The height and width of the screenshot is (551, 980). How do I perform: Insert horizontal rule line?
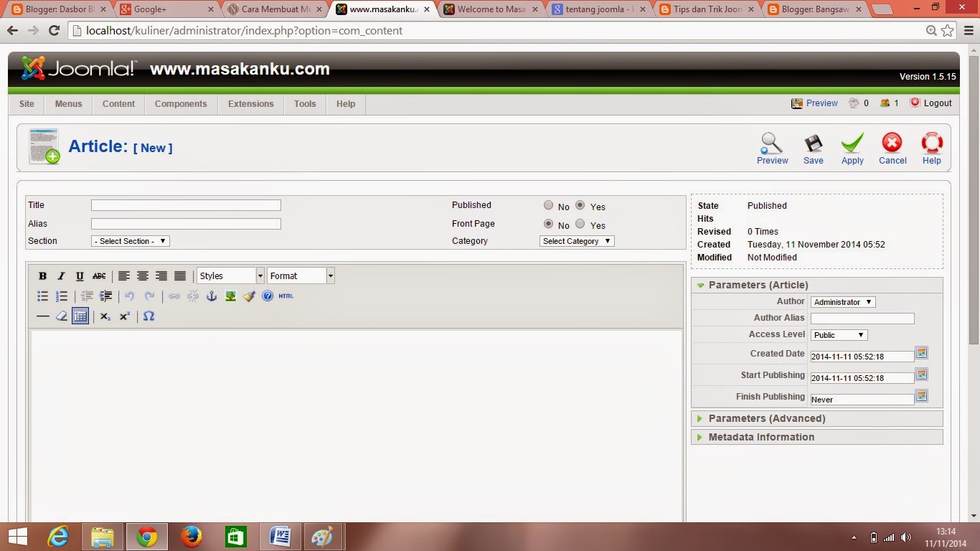42,316
